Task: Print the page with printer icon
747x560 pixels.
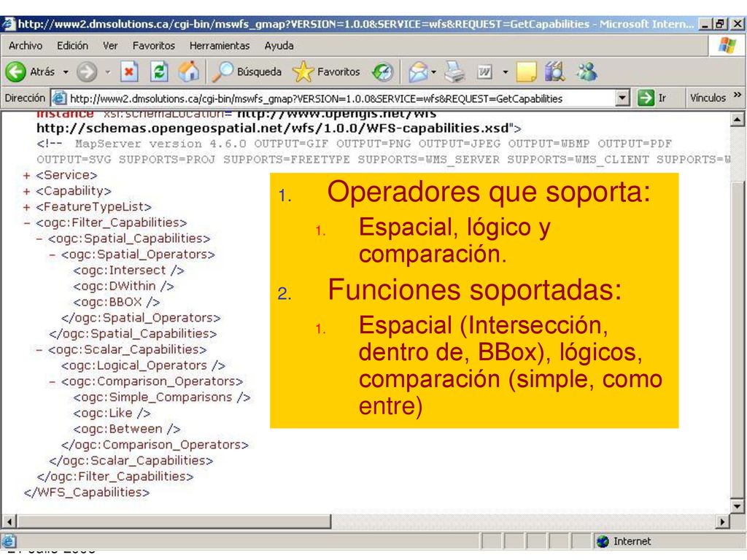Action: point(454,72)
